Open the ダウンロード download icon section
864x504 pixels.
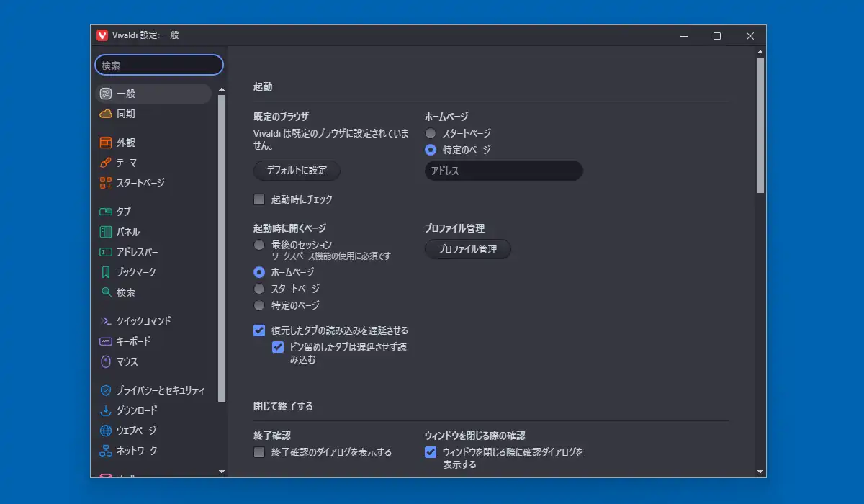[106, 410]
